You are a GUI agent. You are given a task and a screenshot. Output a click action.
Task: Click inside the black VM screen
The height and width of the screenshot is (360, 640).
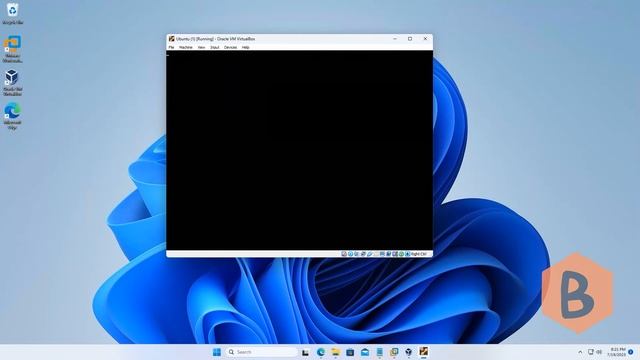(x=300, y=150)
